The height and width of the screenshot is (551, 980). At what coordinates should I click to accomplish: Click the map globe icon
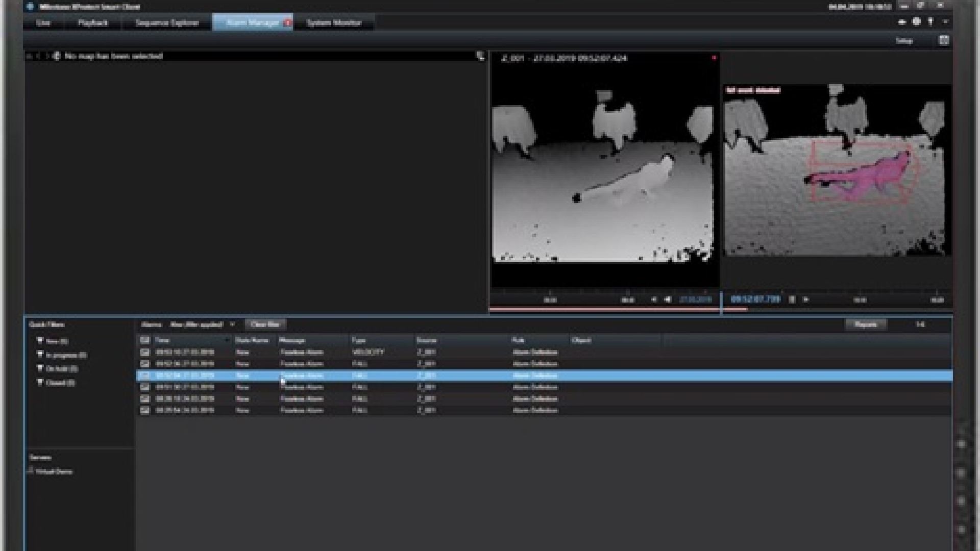pyautogui.click(x=56, y=56)
